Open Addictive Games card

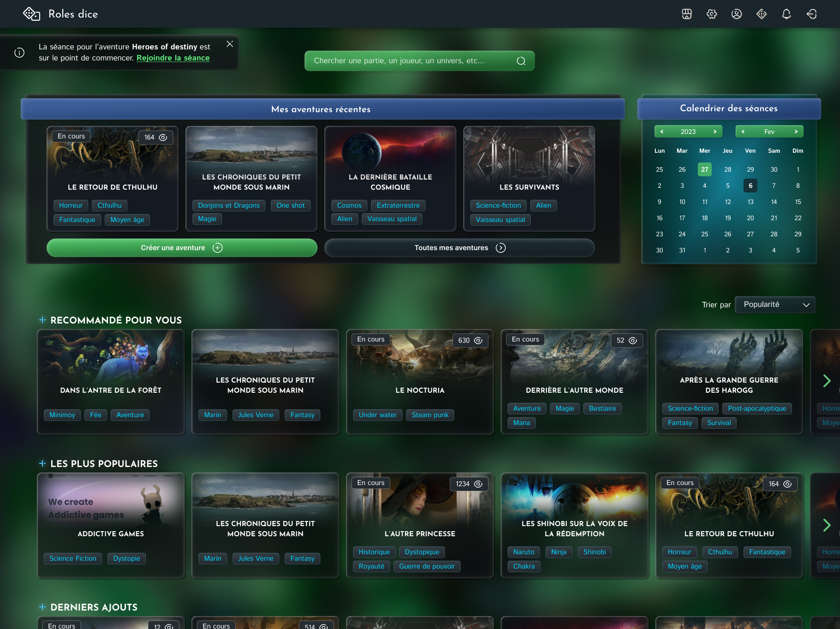click(111, 525)
